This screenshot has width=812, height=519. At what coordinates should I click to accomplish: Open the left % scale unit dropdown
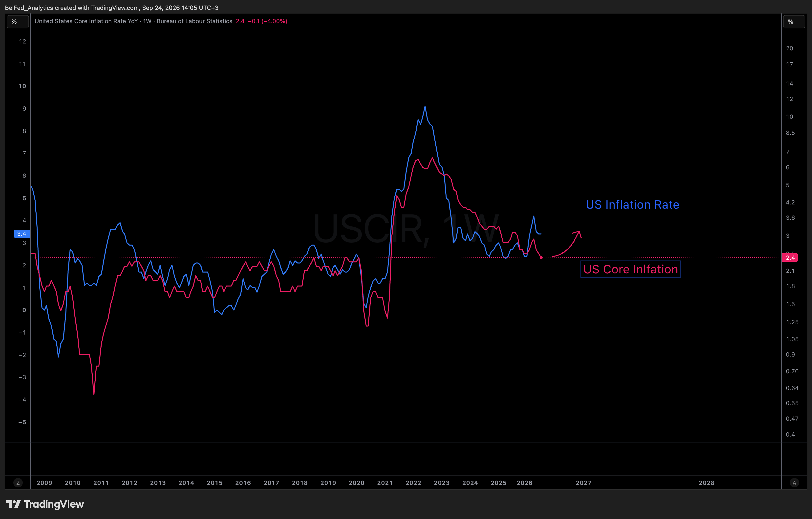18,21
